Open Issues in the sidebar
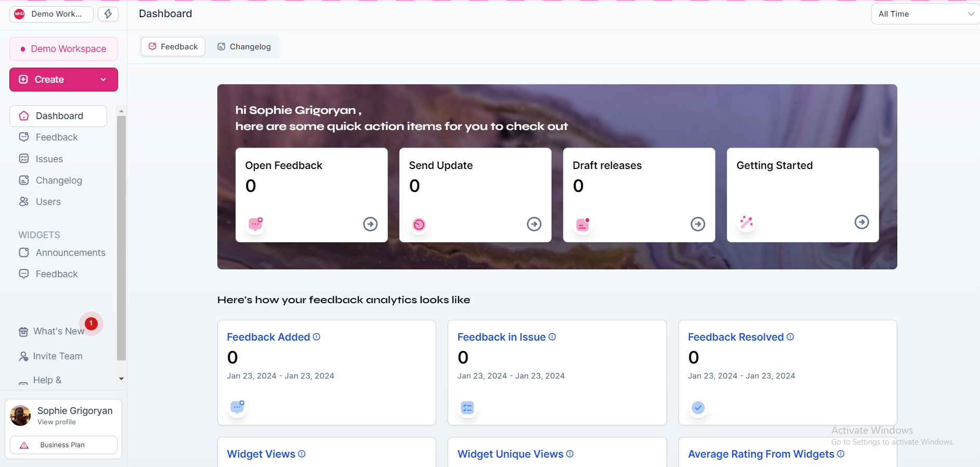 click(49, 159)
